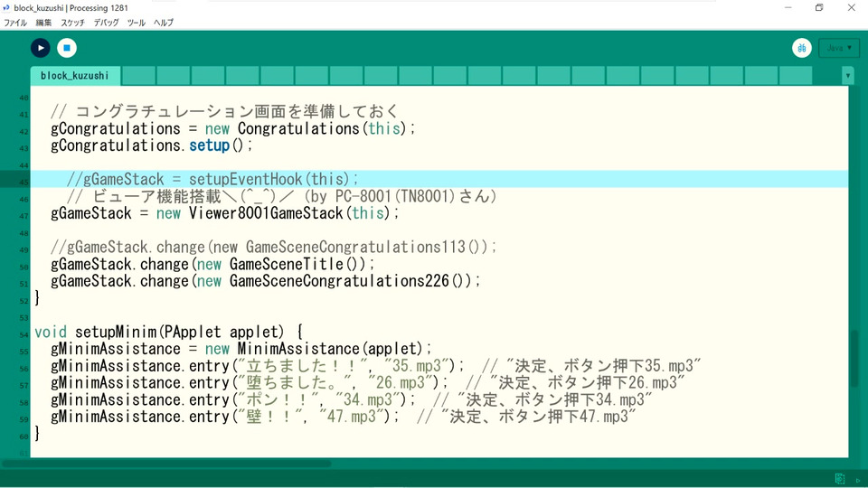The image size is (868, 488).
Task: Click "MinimAssistance(applet)" on line 55
Action: 329,349
